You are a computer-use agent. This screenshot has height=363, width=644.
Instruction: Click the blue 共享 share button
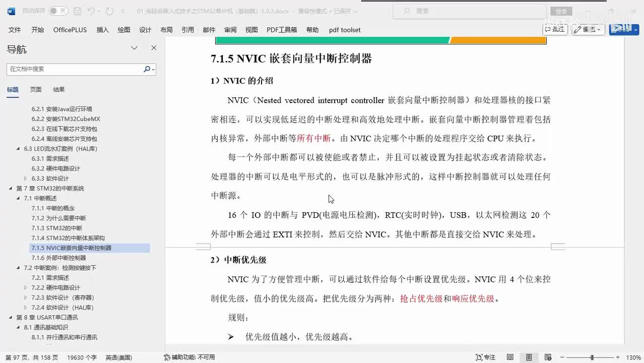point(624,29)
